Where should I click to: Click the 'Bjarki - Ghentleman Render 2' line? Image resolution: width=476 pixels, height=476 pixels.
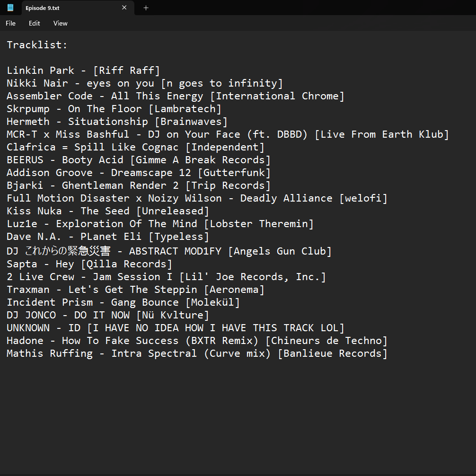pos(139,185)
